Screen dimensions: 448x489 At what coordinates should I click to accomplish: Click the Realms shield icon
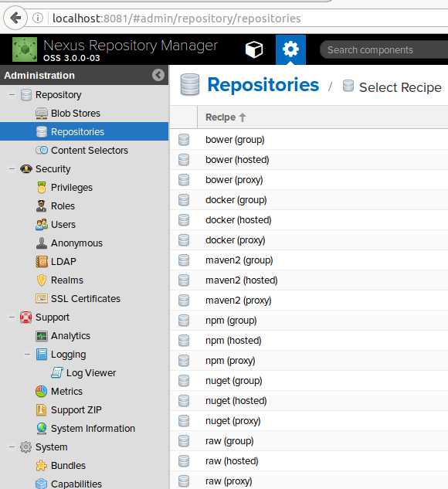coord(42,280)
